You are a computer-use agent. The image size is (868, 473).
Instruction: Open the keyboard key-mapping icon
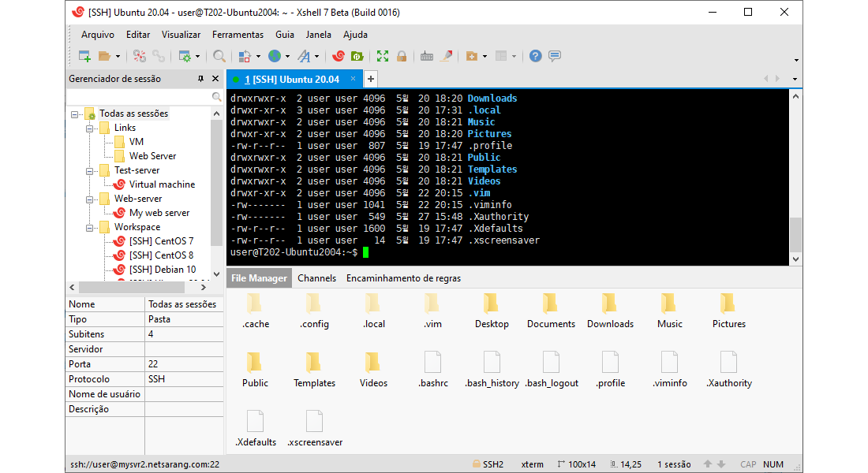point(426,56)
